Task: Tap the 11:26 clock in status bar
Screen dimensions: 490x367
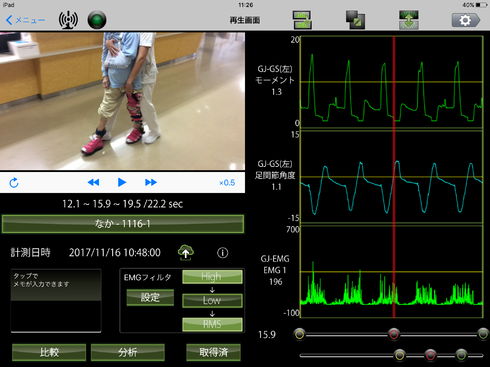Action: (x=246, y=5)
